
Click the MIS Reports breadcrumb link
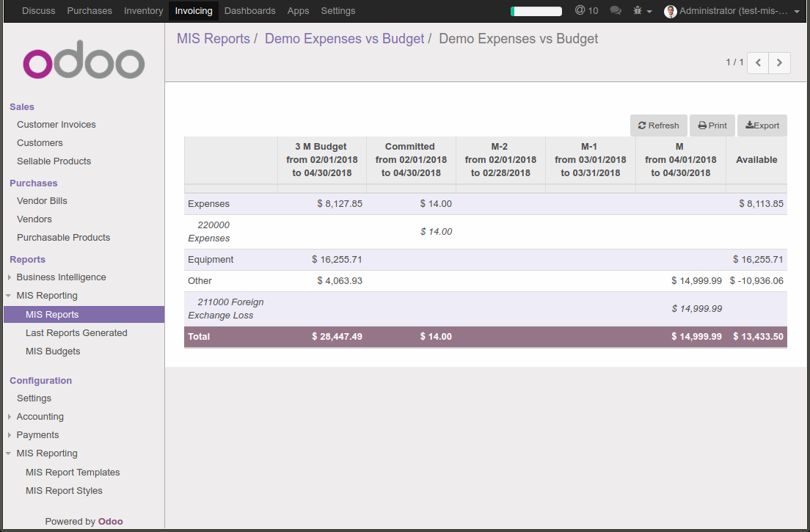click(x=214, y=38)
